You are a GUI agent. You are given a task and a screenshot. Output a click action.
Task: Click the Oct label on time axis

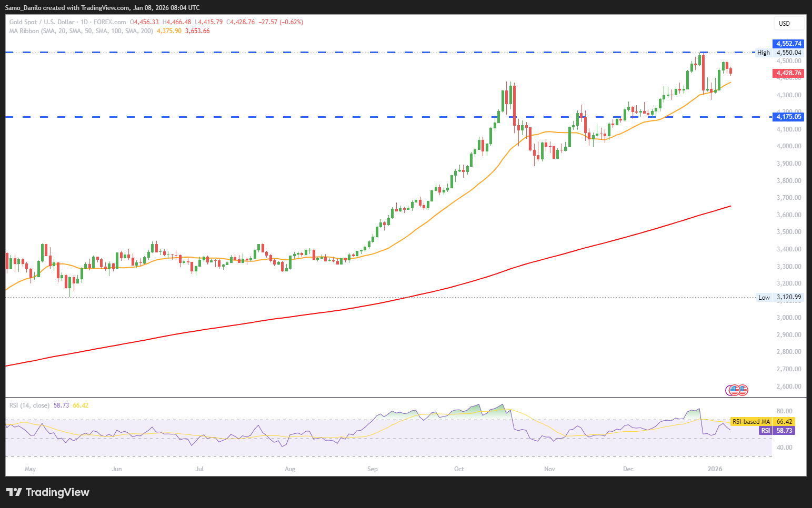pos(459,469)
